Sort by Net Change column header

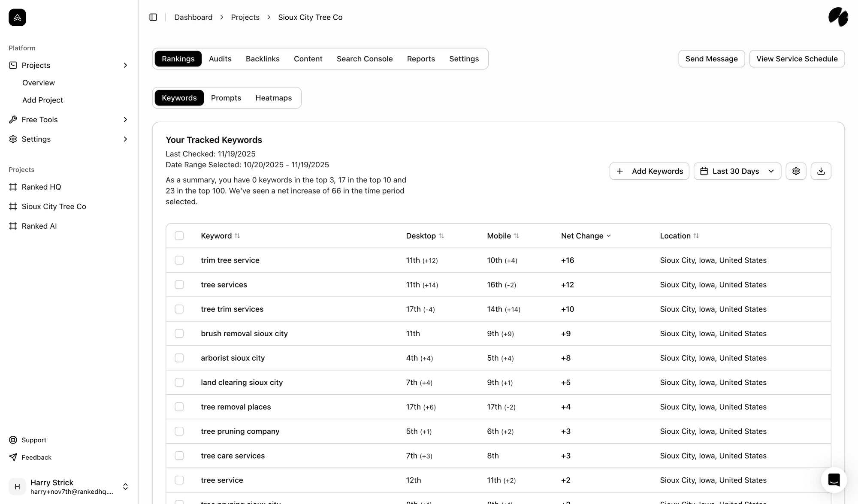[586, 236]
